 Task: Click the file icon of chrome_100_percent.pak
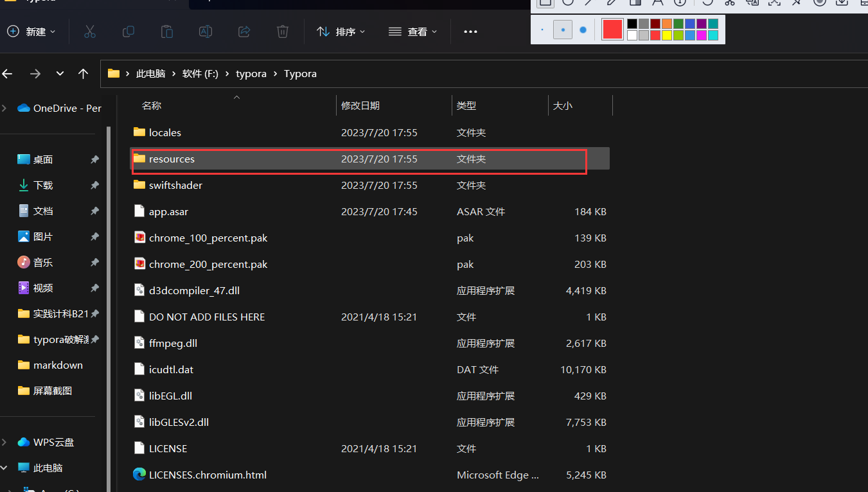pos(139,238)
